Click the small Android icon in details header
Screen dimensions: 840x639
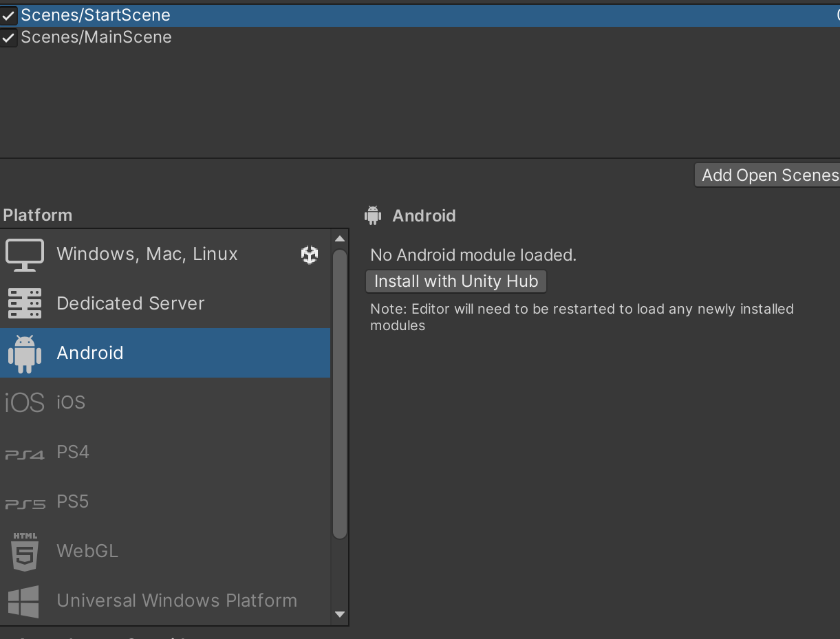tap(373, 215)
